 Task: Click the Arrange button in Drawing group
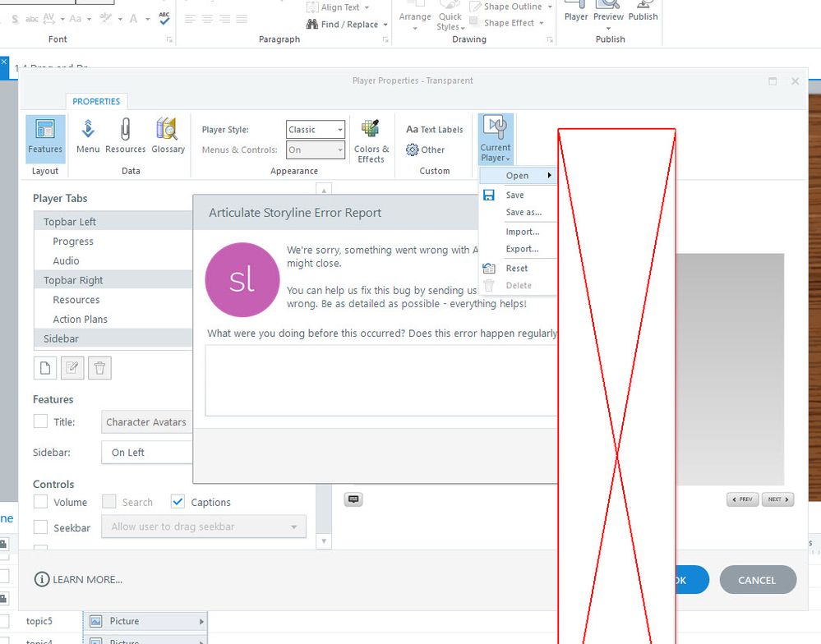click(x=415, y=16)
